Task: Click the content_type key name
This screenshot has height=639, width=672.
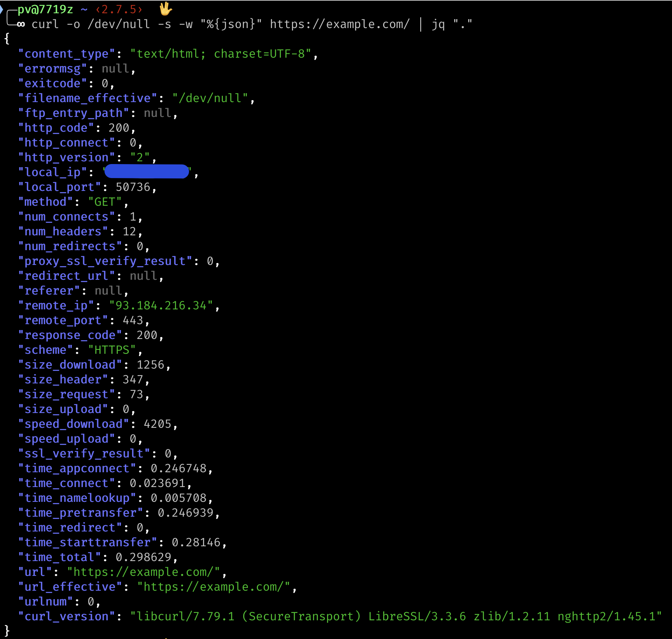Action: point(66,54)
